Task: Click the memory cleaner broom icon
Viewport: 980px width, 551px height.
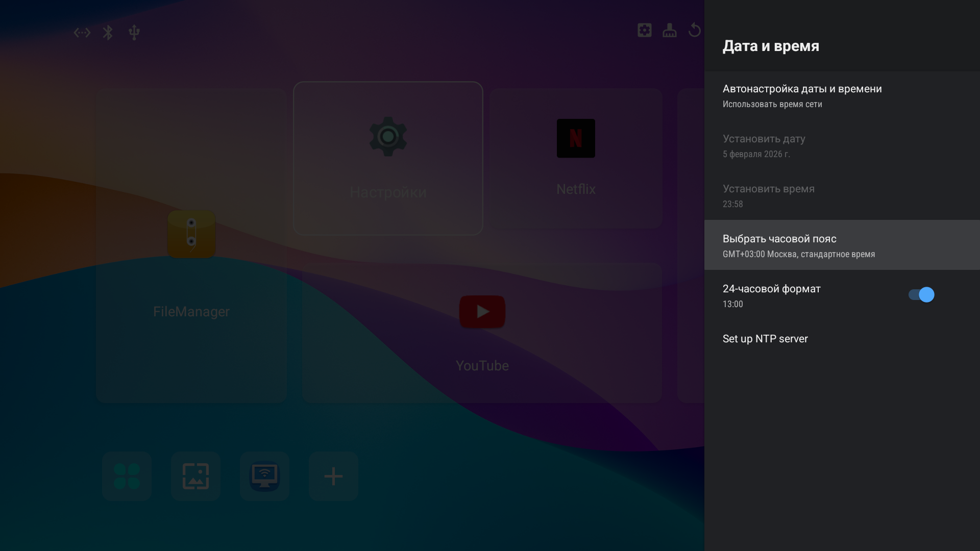Action: 669,30
